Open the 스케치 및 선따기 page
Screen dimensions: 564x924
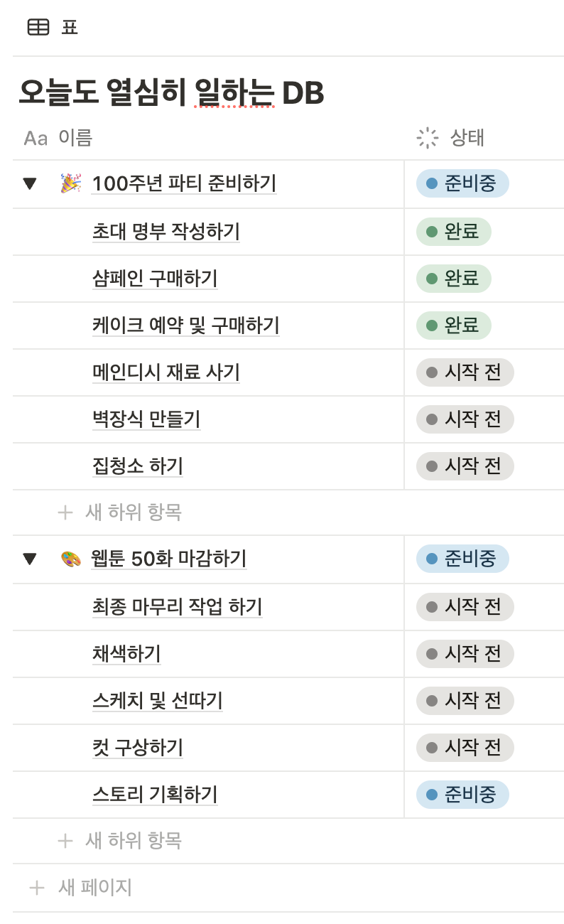point(158,701)
